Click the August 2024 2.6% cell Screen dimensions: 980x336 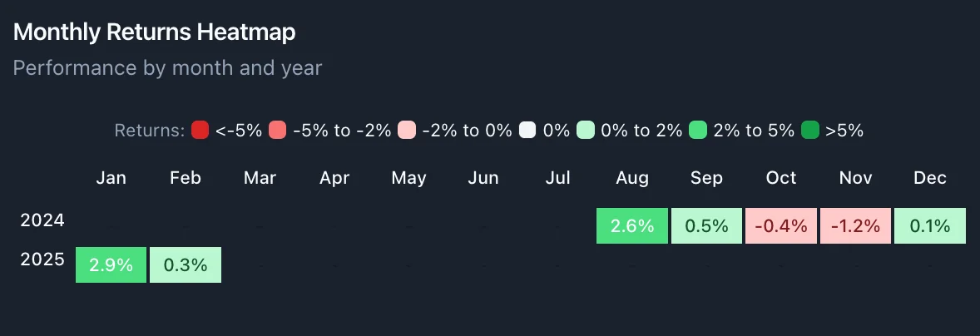pos(632,225)
